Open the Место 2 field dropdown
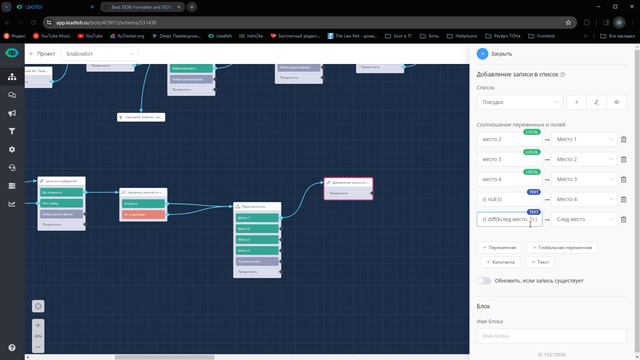This screenshot has width=640, height=360. pyautogui.click(x=584, y=160)
